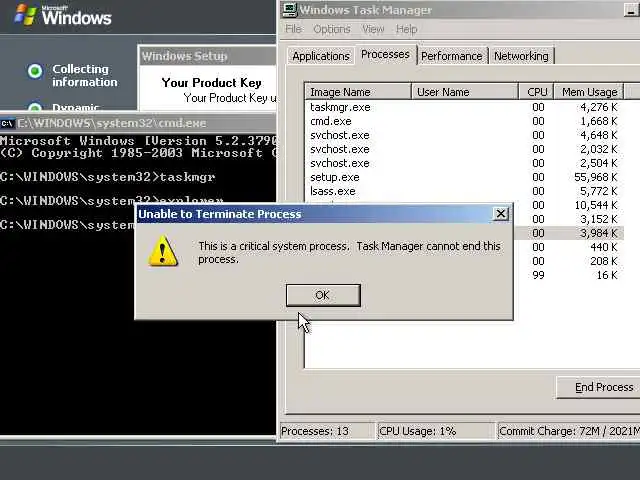This screenshot has height=480, width=640.
Task: Click the 3,152 K memory value
Action: tap(599, 219)
